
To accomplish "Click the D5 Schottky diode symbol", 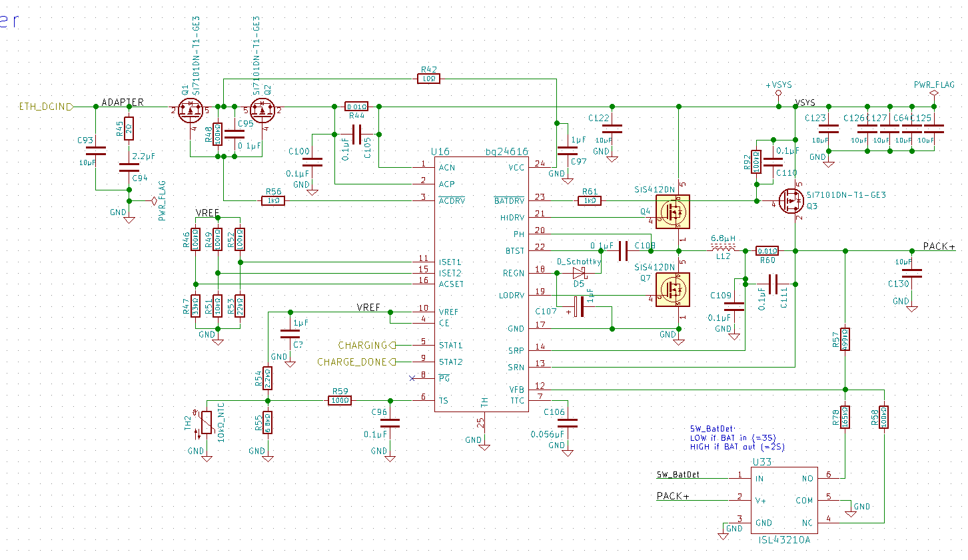I will tap(579, 273).
